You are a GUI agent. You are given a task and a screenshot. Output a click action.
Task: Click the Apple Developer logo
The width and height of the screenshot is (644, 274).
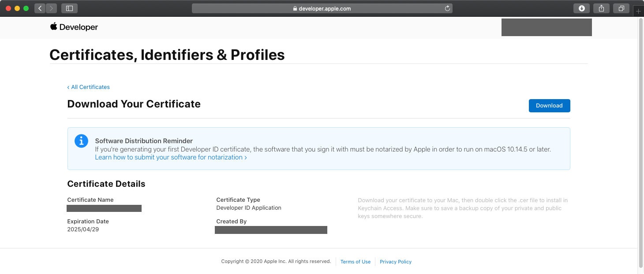click(74, 27)
